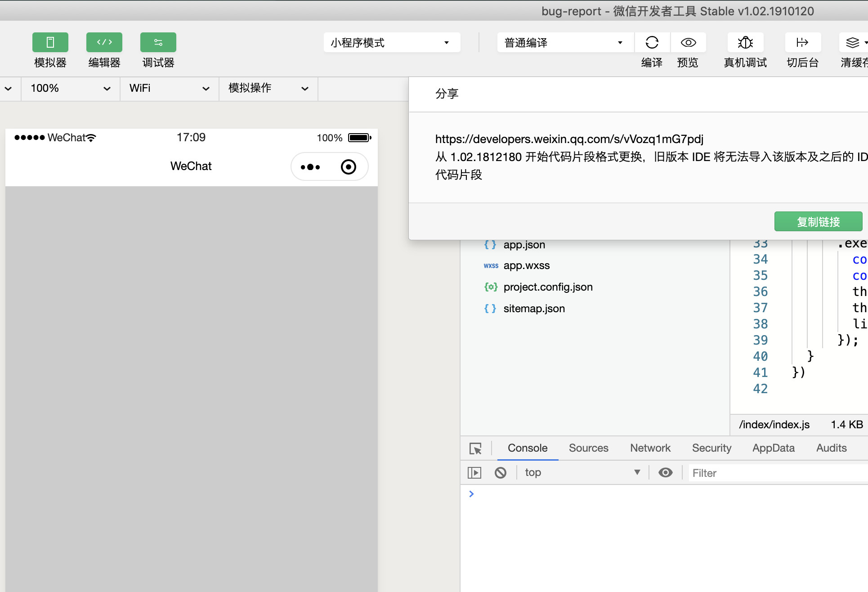
Task: Click the simulator WeChat title
Action: point(191,166)
